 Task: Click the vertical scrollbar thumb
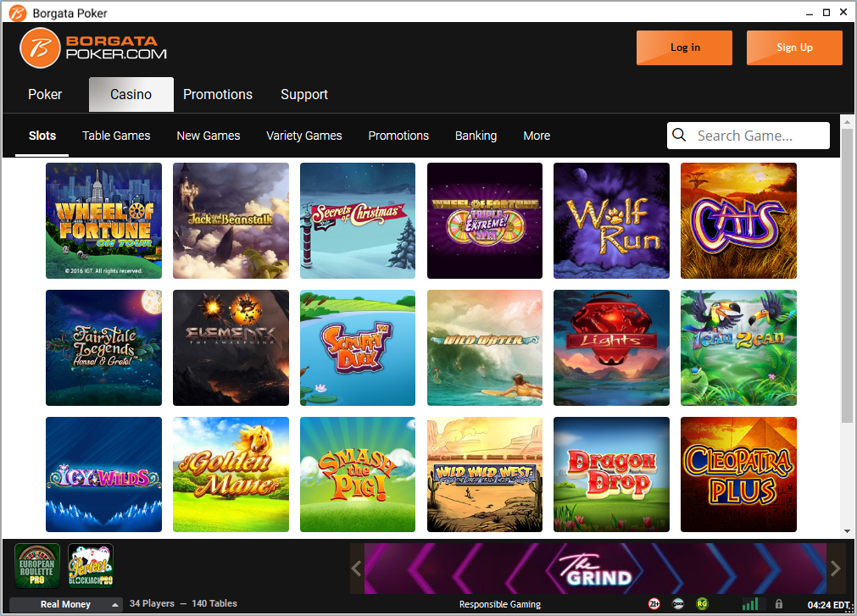point(847,275)
